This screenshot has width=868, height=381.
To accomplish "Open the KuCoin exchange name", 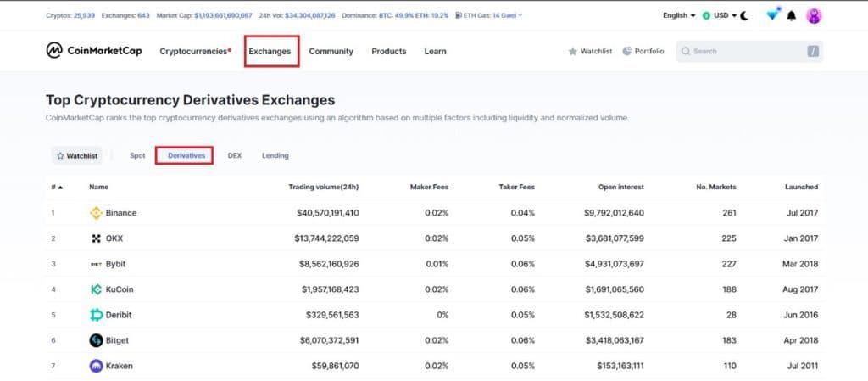I will coord(120,289).
